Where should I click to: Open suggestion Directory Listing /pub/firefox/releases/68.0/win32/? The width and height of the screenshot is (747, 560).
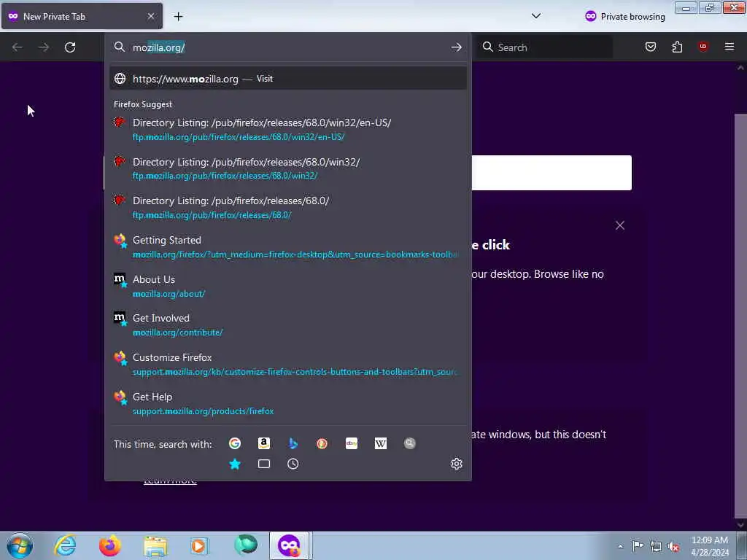pos(287,168)
